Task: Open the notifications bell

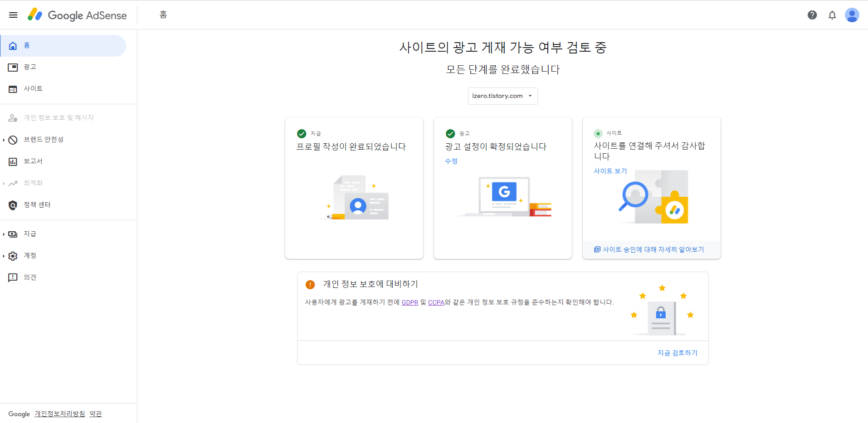Action: point(832,15)
